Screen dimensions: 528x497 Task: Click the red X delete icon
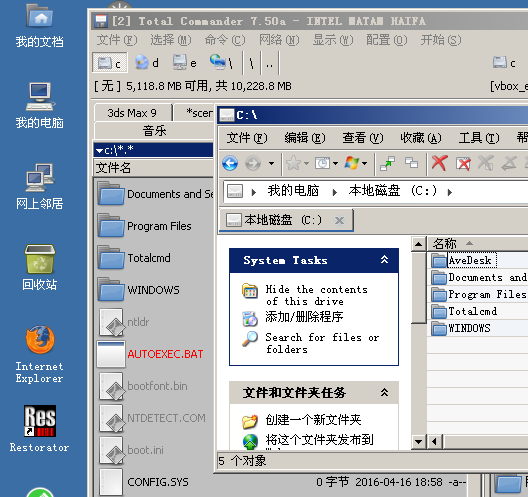[440, 163]
